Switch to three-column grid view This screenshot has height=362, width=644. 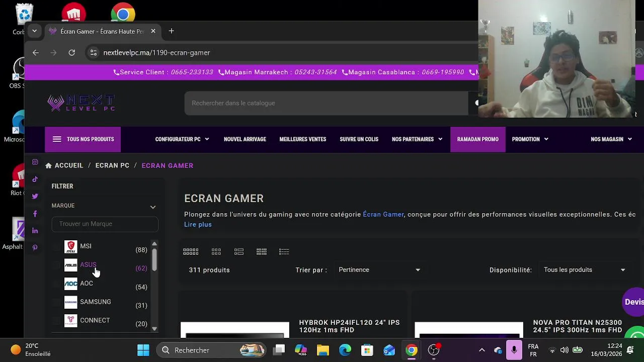tap(216, 251)
